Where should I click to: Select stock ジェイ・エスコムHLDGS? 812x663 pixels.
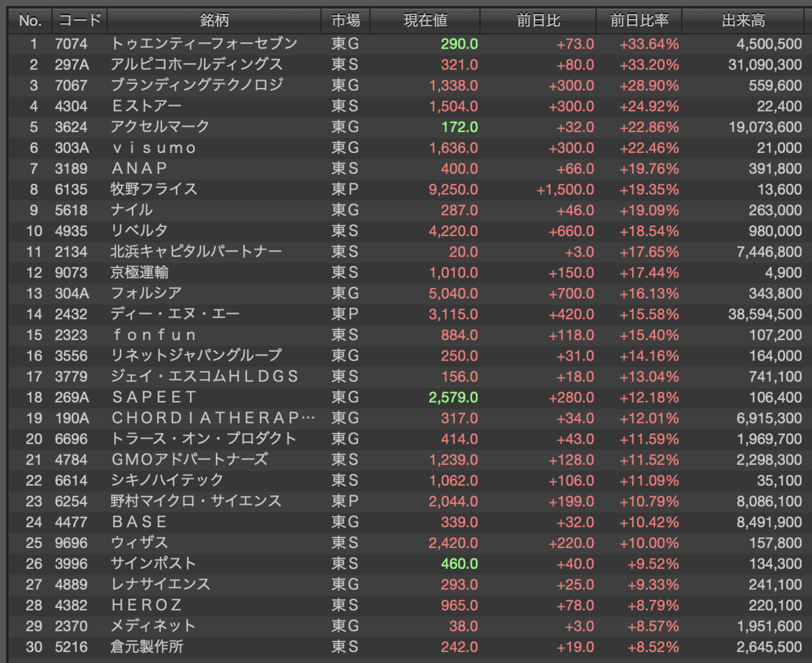tap(204, 376)
